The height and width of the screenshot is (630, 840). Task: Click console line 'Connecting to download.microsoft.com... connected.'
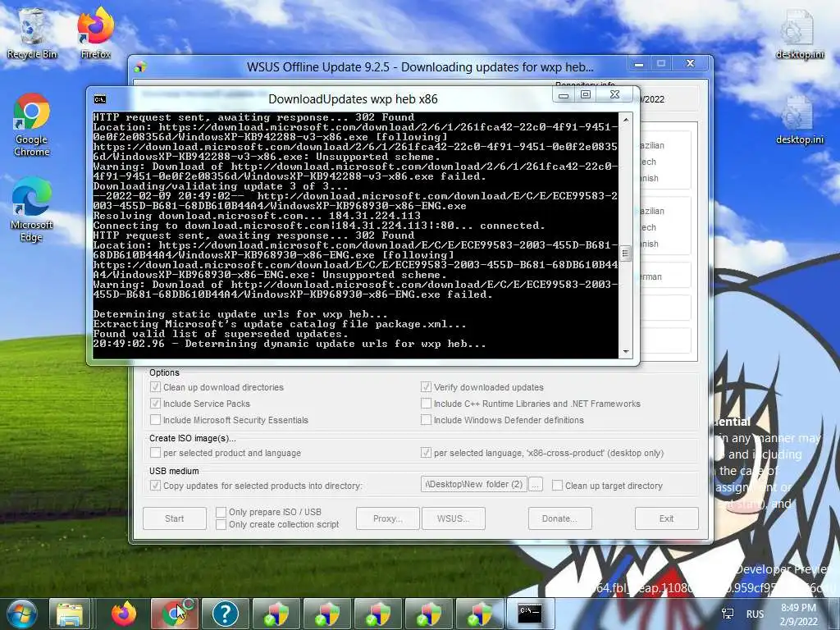tap(319, 226)
